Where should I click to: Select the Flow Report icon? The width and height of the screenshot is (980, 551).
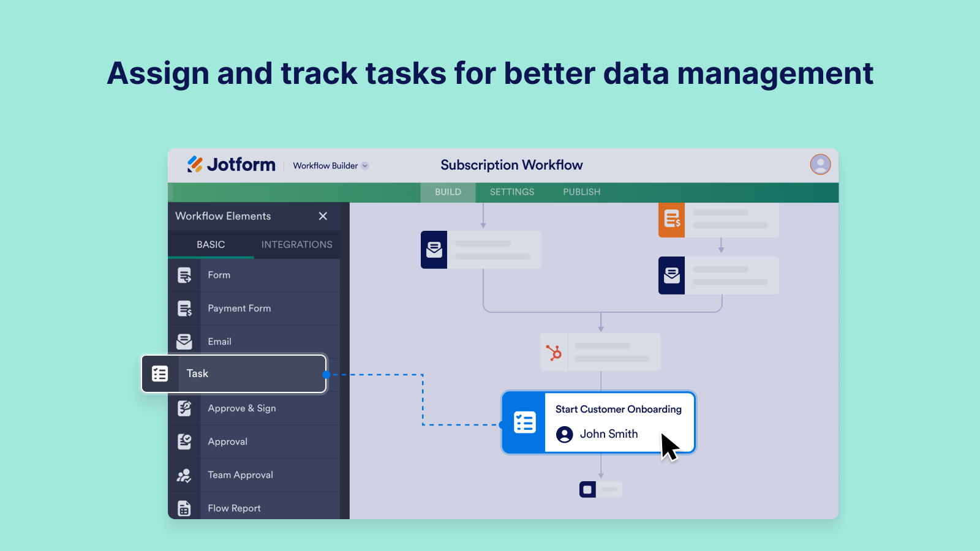coord(184,508)
